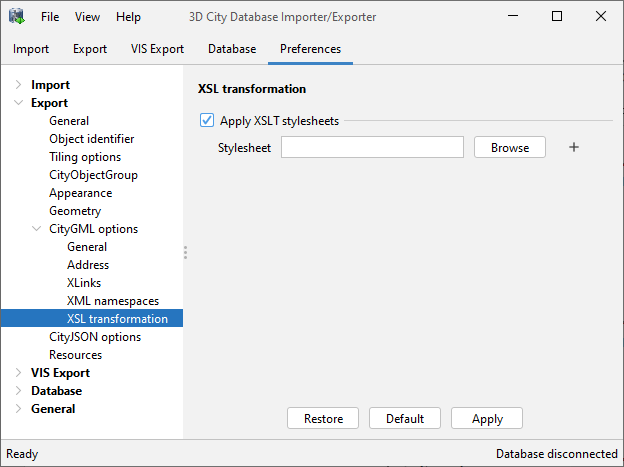Select CityJSON options in tree
The width and height of the screenshot is (624, 467).
tap(95, 337)
